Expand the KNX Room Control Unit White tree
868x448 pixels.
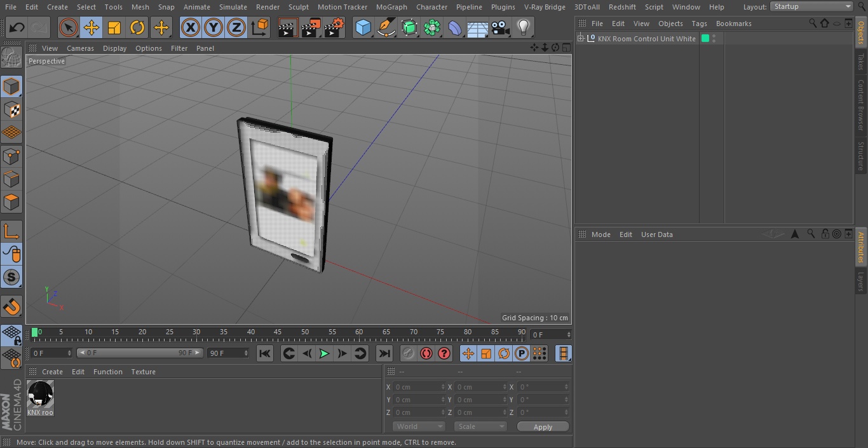(580, 39)
